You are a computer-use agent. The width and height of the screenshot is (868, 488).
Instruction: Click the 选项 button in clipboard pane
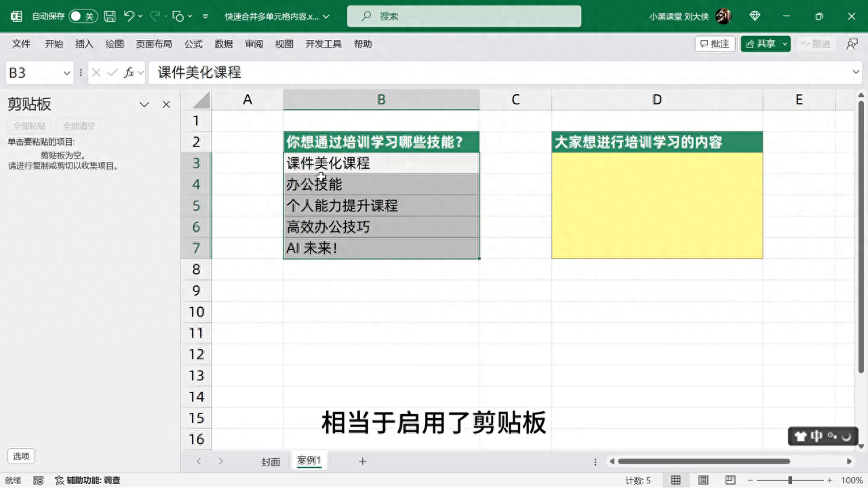pos(21,456)
